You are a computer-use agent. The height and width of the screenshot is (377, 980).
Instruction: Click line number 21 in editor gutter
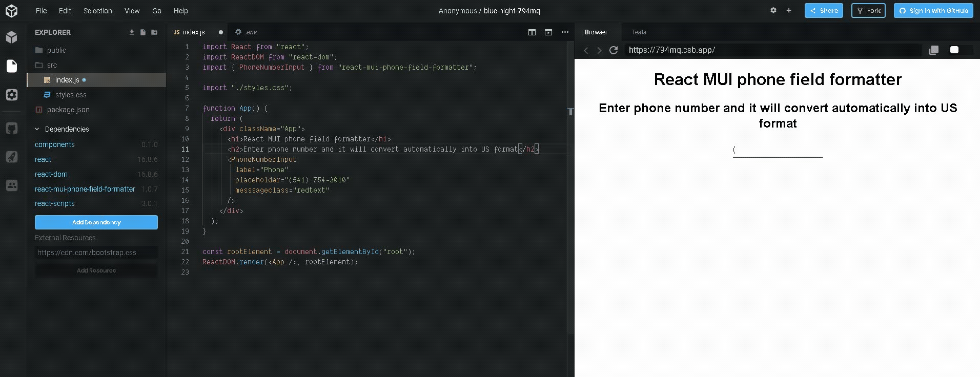[x=185, y=252]
